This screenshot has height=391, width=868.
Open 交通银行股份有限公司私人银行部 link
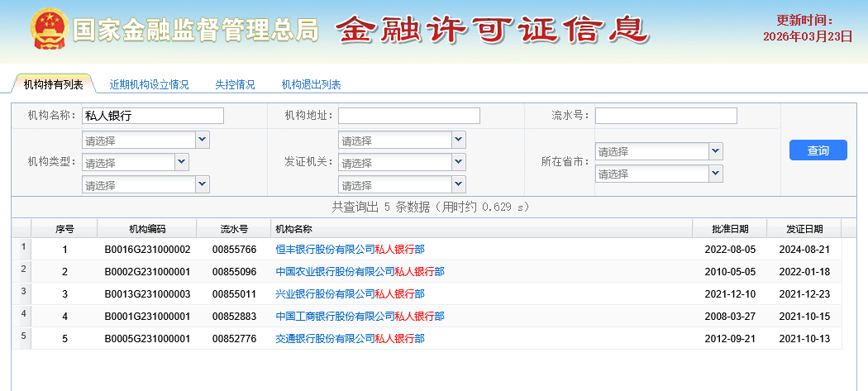coord(350,338)
